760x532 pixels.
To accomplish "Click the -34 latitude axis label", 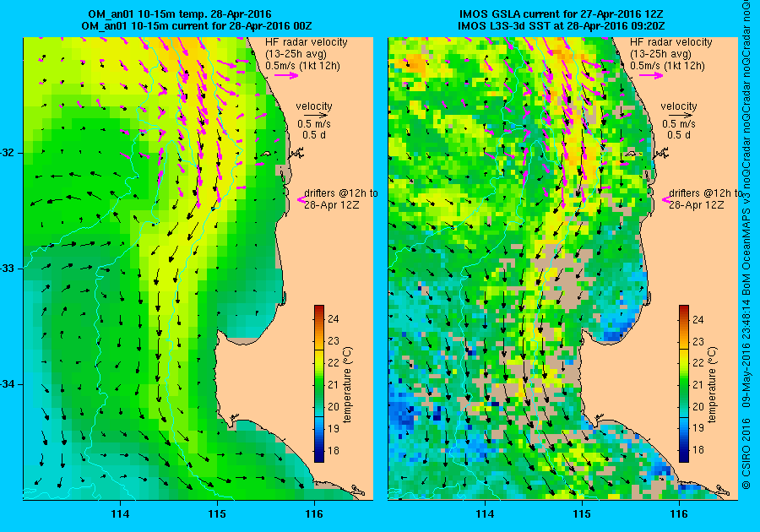I will (8, 384).
